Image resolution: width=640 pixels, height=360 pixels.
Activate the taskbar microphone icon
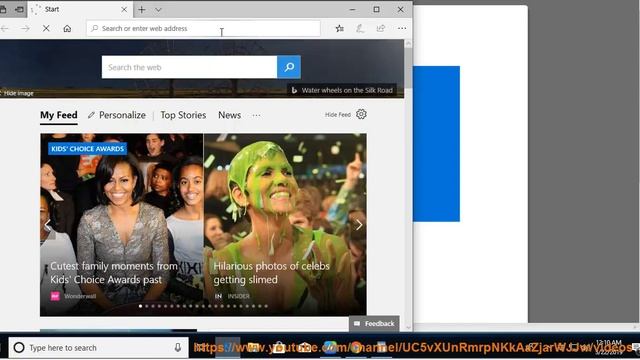[178, 347]
